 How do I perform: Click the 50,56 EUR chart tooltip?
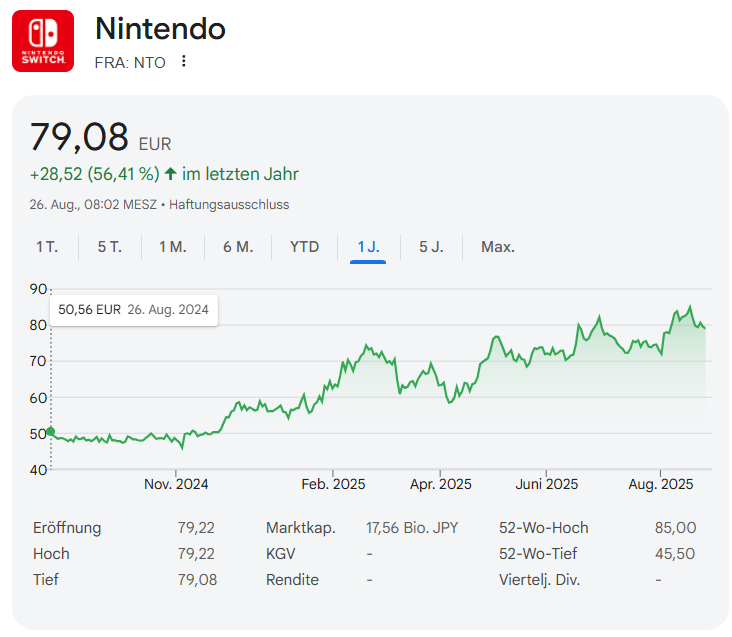(x=134, y=310)
